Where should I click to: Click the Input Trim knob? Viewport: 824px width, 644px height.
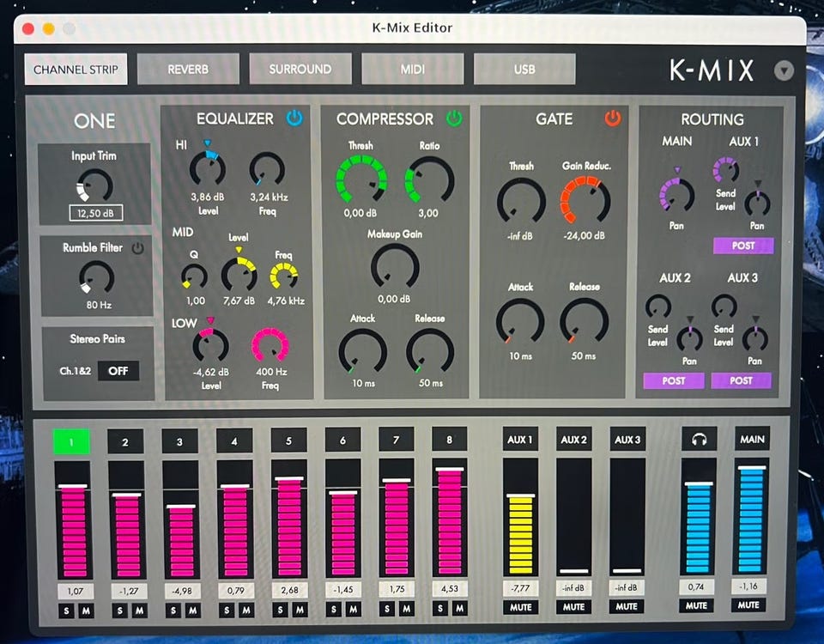click(94, 186)
